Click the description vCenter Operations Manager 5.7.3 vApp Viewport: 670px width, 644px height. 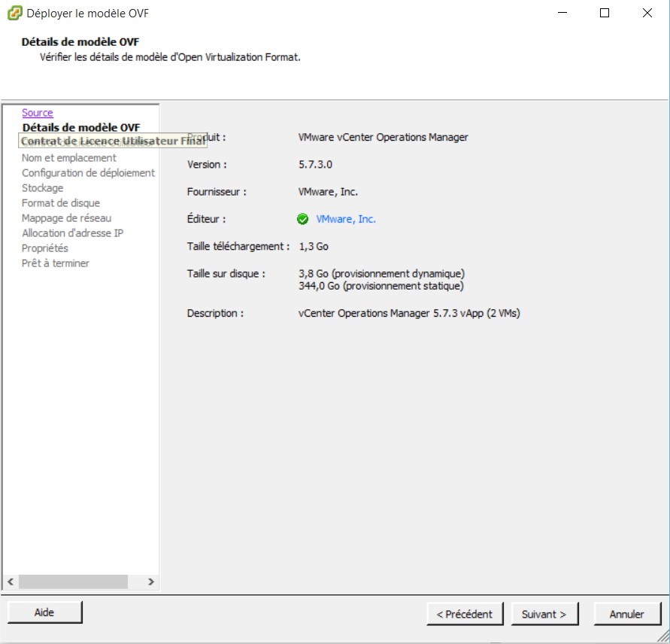409,313
